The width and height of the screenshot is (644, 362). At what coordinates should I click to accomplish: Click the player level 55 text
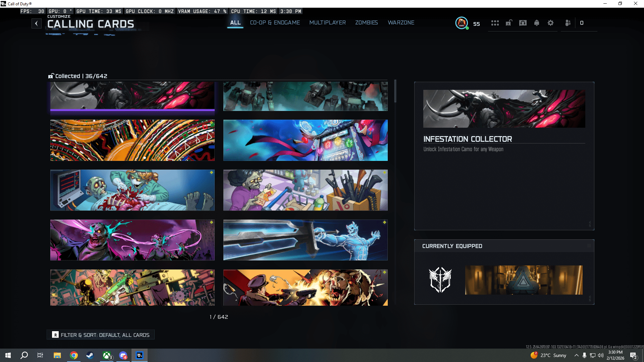coord(477,24)
